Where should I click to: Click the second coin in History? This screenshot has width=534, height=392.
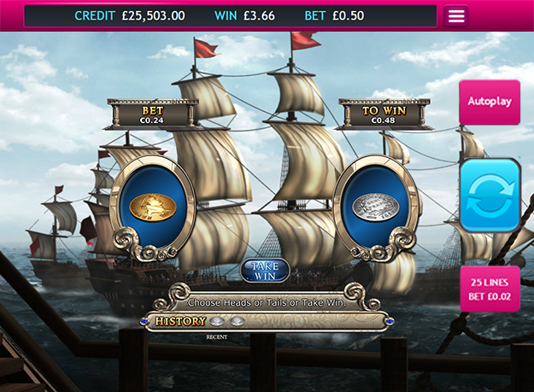237,321
